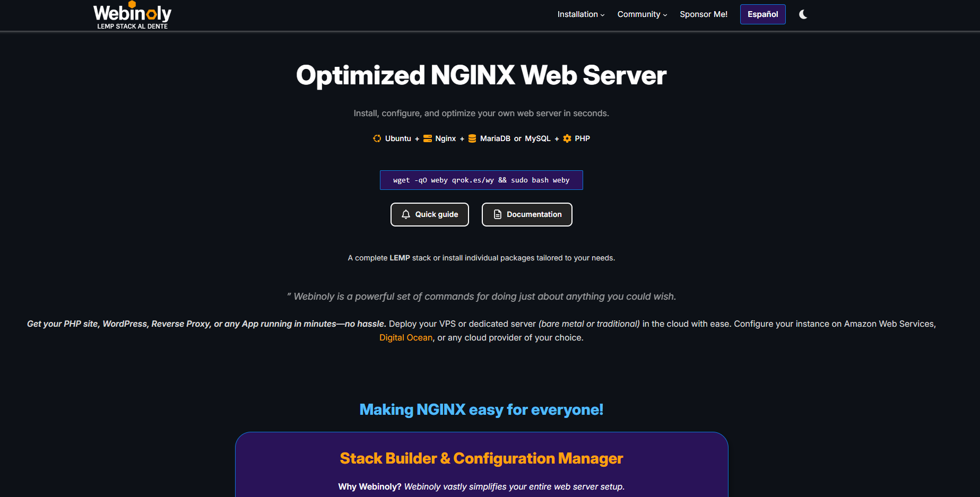980x497 pixels.
Task: Click the database icon beside MariaDB
Action: tap(472, 138)
